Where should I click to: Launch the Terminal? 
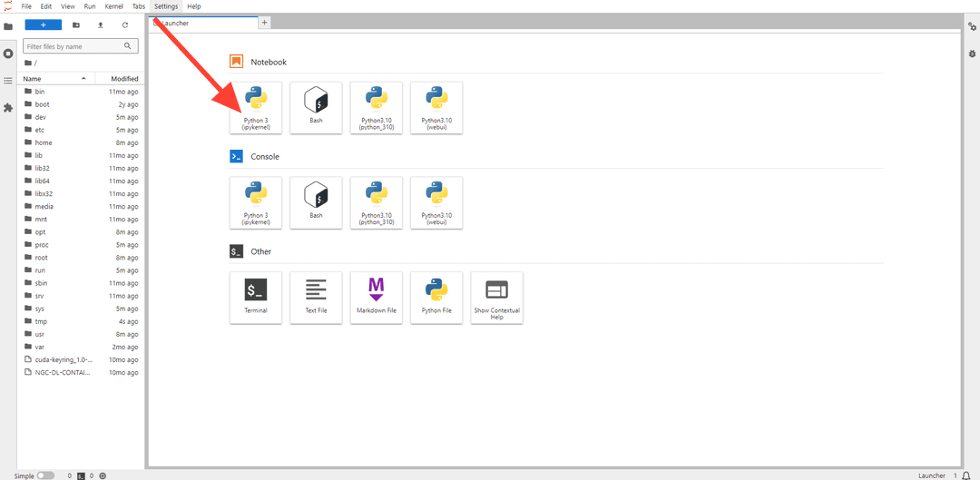pos(256,297)
